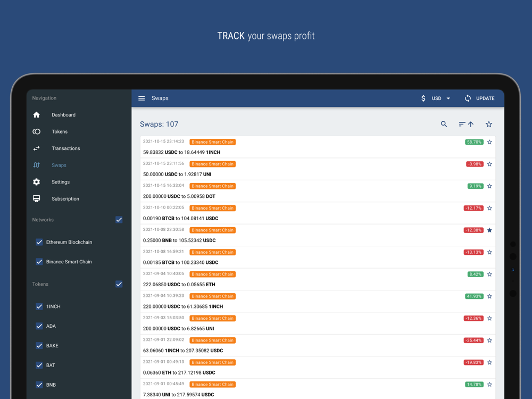The height and width of the screenshot is (399, 532).
Task: Uncheck Ethereum Blockchain network
Action: [x=39, y=242]
